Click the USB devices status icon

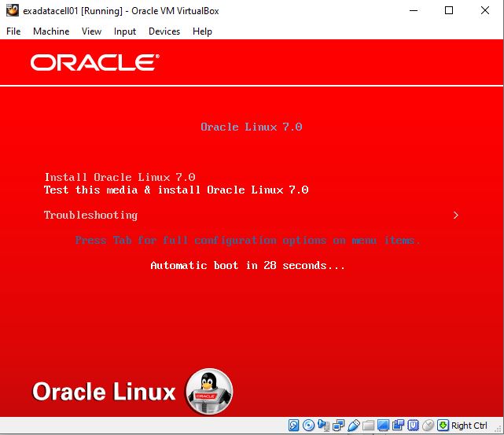(x=354, y=426)
